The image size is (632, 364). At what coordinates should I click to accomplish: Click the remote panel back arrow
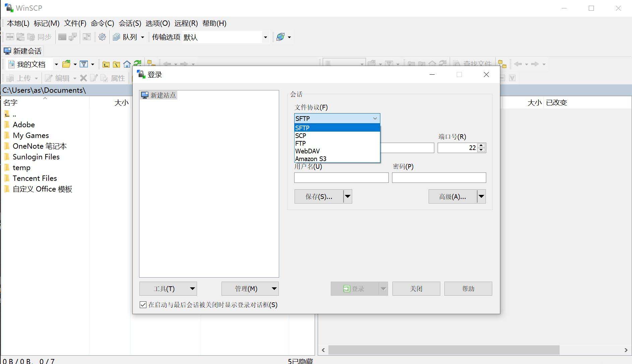[518, 64]
